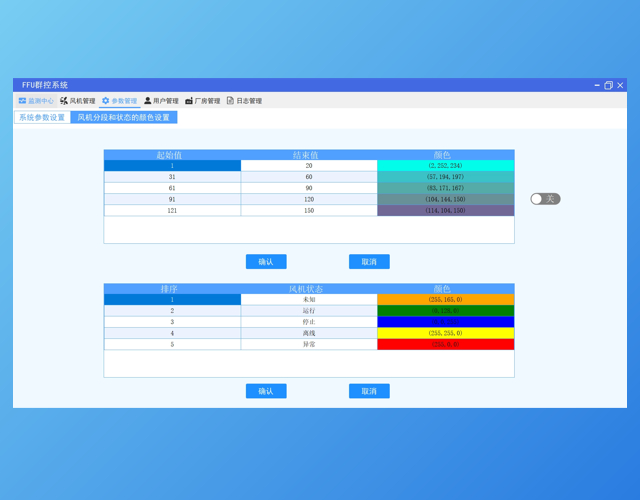This screenshot has height=500, width=640.
Task: Click the yellow color cell for 离线
Action: click(x=445, y=333)
